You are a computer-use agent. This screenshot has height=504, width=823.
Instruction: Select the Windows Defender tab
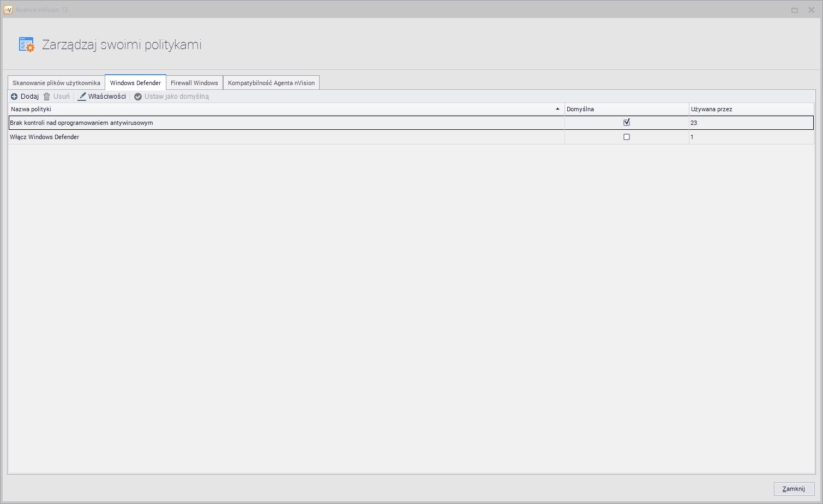point(135,83)
